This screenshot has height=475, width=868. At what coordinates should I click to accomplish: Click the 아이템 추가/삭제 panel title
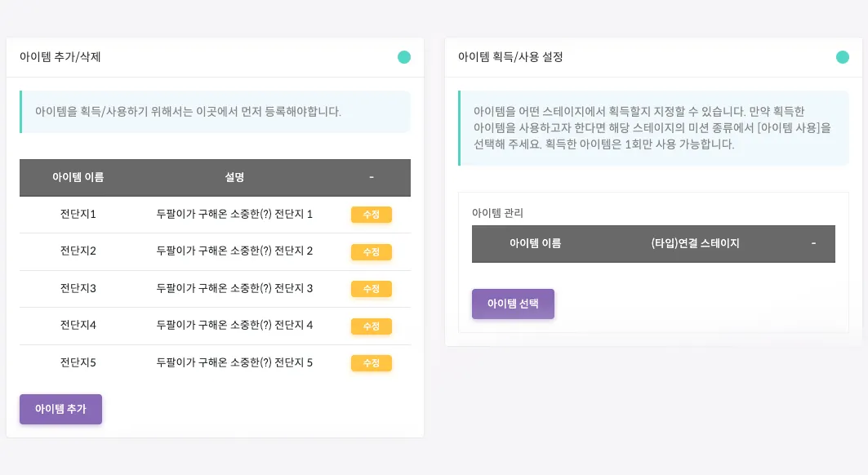click(60, 57)
